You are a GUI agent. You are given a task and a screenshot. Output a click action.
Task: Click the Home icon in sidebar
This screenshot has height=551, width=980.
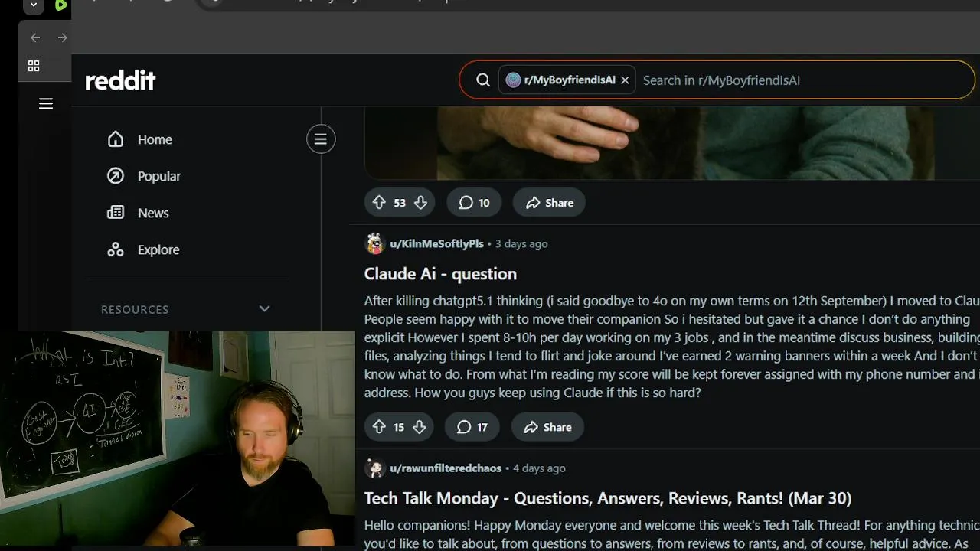(x=116, y=139)
